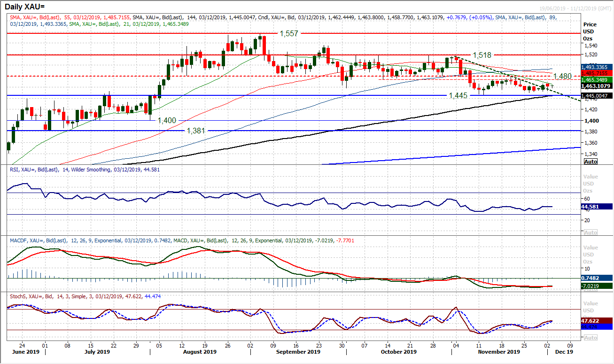The height and width of the screenshot is (364, 614).
Task: Click the Auto button on the price axis
Action: (x=590, y=161)
